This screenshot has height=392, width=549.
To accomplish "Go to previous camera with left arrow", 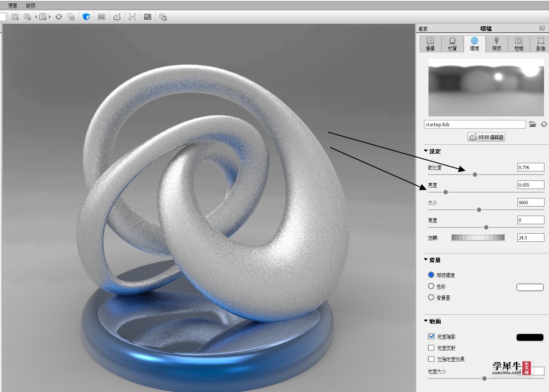I will (36, 17).
